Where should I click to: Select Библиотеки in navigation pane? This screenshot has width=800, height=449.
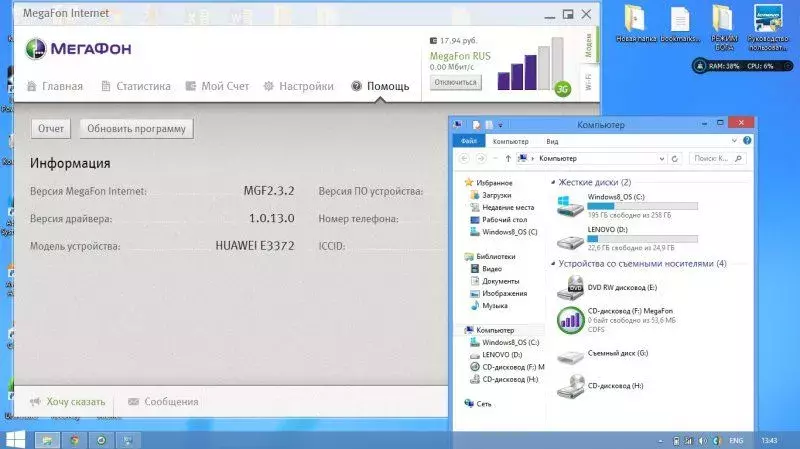(490, 256)
